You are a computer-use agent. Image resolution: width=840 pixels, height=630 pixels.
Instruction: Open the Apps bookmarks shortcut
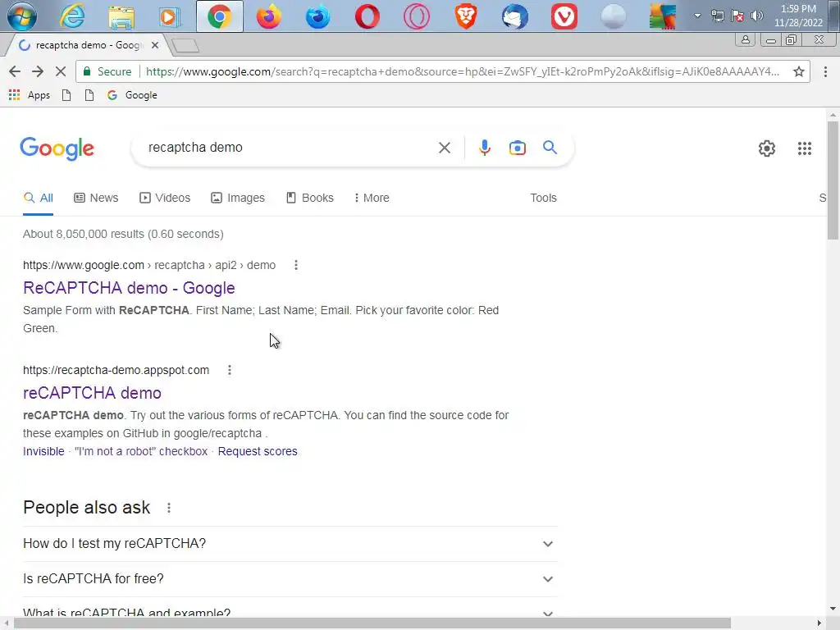click(30, 95)
